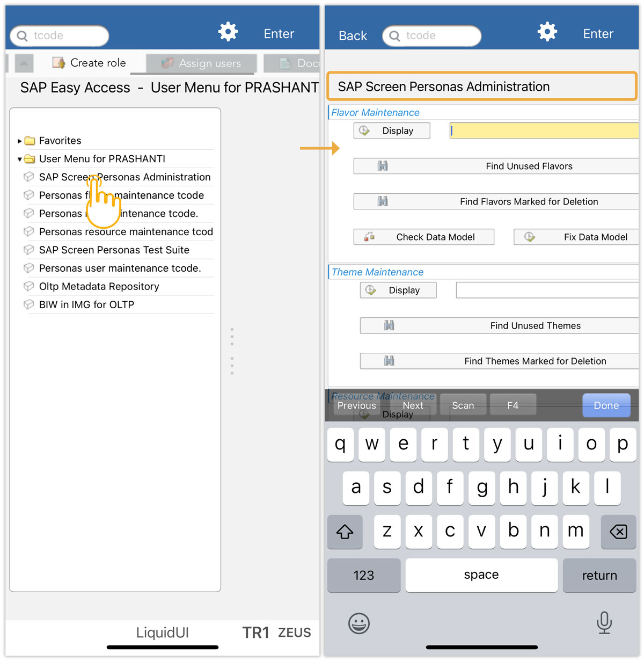Click binoculars icon on Find Unused Themes
Image resolution: width=644 pixels, height=661 pixels.
(389, 326)
